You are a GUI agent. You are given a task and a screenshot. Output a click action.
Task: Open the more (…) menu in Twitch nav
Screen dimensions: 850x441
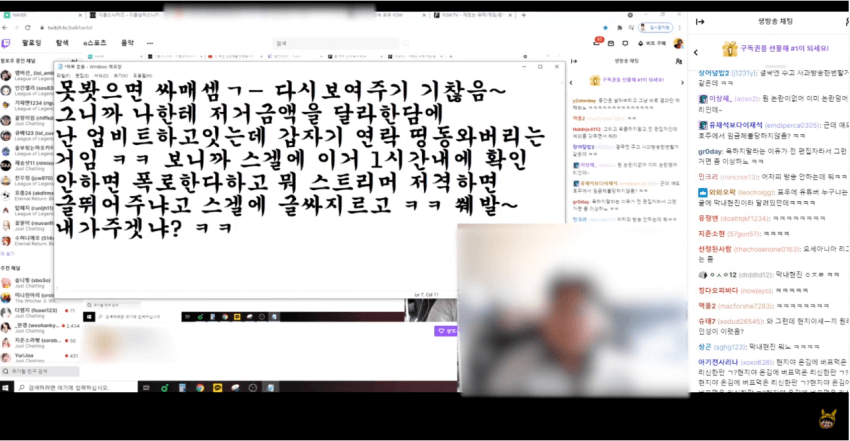click(x=150, y=43)
